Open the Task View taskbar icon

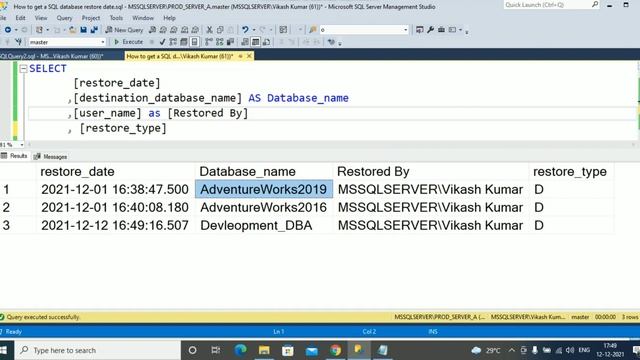(x=216, y=350)
